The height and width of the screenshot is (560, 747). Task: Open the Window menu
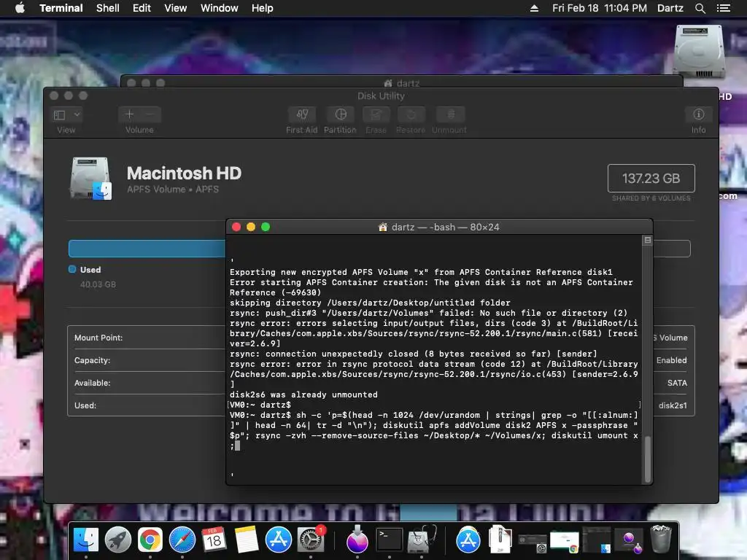coord(219,8)
